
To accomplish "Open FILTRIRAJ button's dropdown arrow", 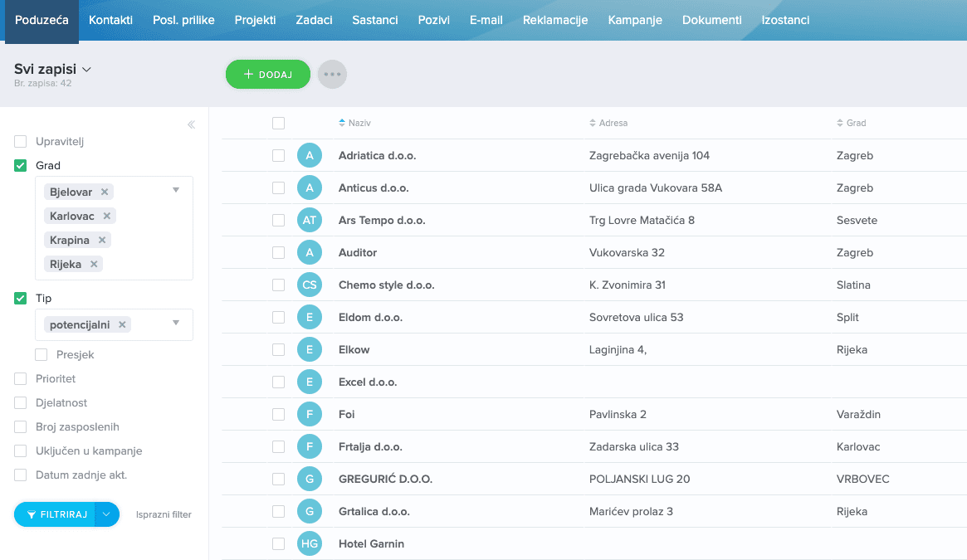I will pyautogui.click(x=107, y=514).
